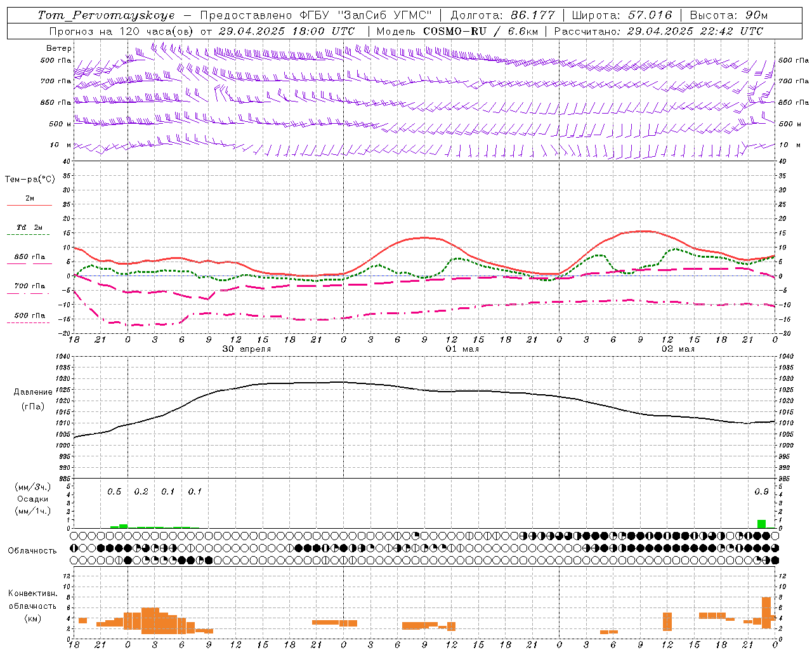The image size is (812, 650).
Task: Click the computed time Рассчитано: 29.04.2025 22:42 UTC
Action: pyautogui.click(x=658, y=31)
